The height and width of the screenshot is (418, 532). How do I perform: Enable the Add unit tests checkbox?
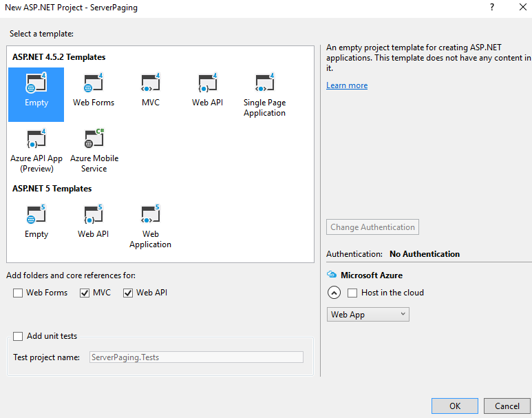(18, 336)
